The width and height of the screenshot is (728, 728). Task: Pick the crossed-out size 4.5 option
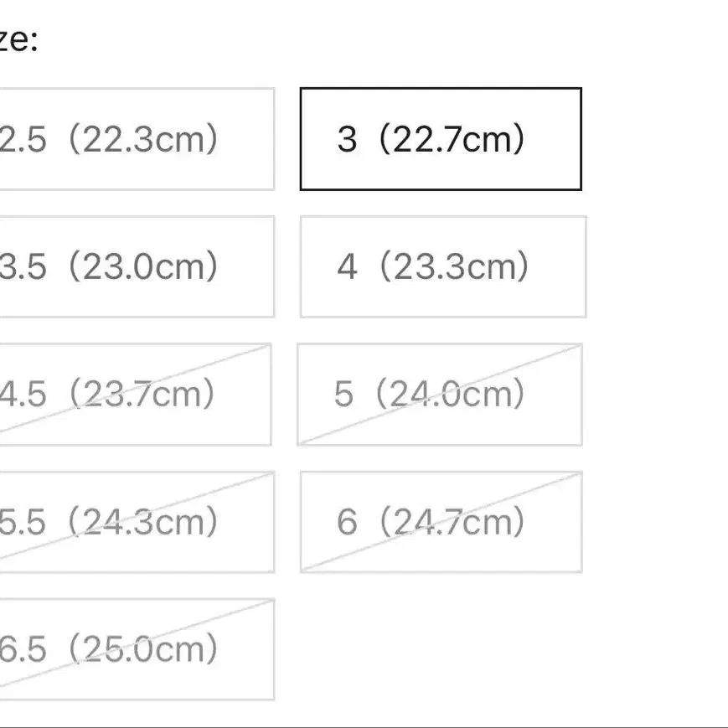(x=135, y=394)
